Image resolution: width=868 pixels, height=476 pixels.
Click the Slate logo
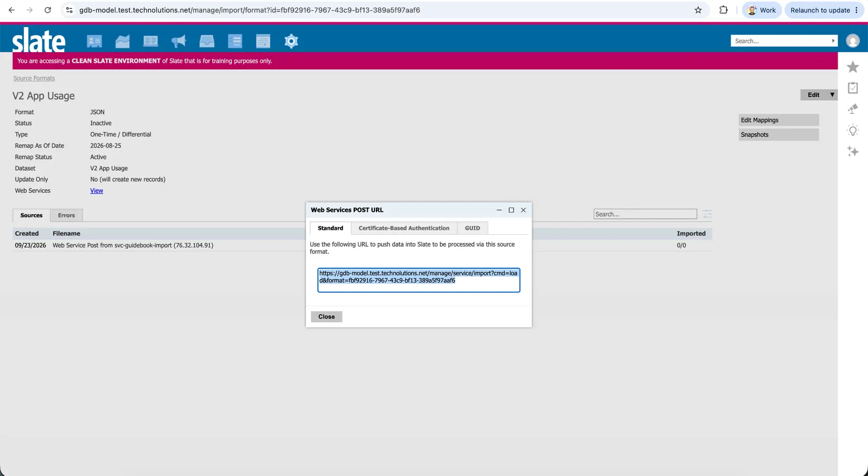39,40
